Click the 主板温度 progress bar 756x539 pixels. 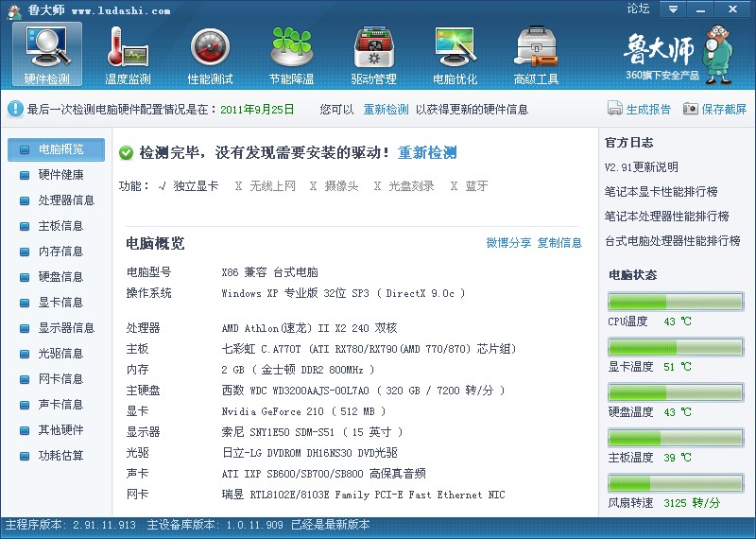(676, 438)
